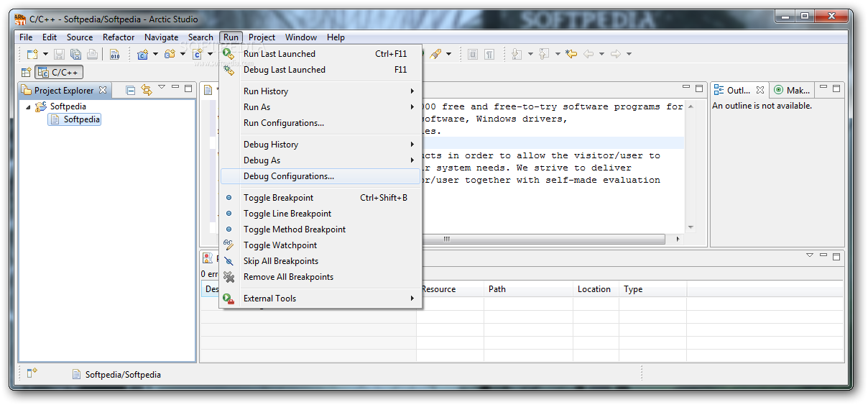The width and height of the screenshot is (868, 405).
Task: Maximize the Project Explorer panel
Action: coord(188,88)
